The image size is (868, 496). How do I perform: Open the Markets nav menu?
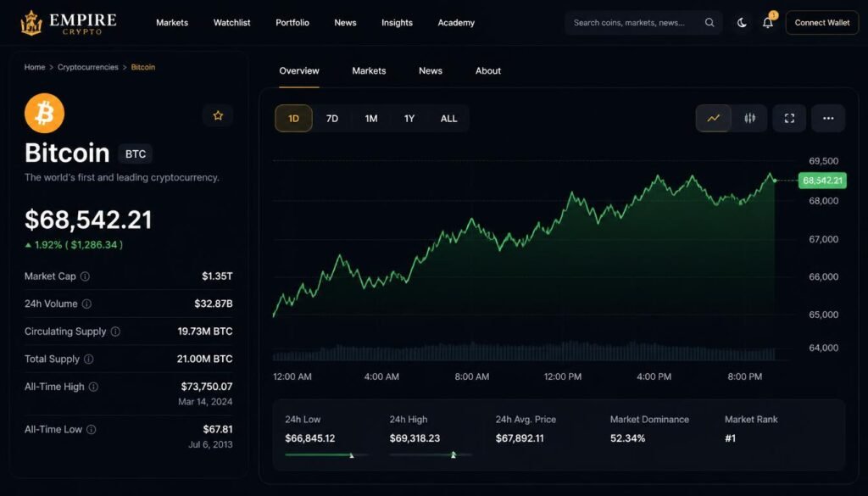[172, 23]
